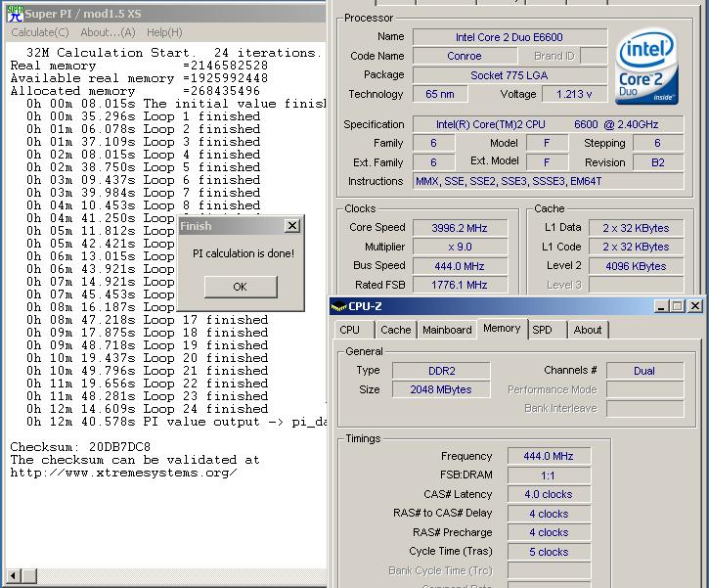The height and width of the screenshot is (588, 709).
Task: Click the Core Speed value 3996.2 MHz
Action: (460, 228)
